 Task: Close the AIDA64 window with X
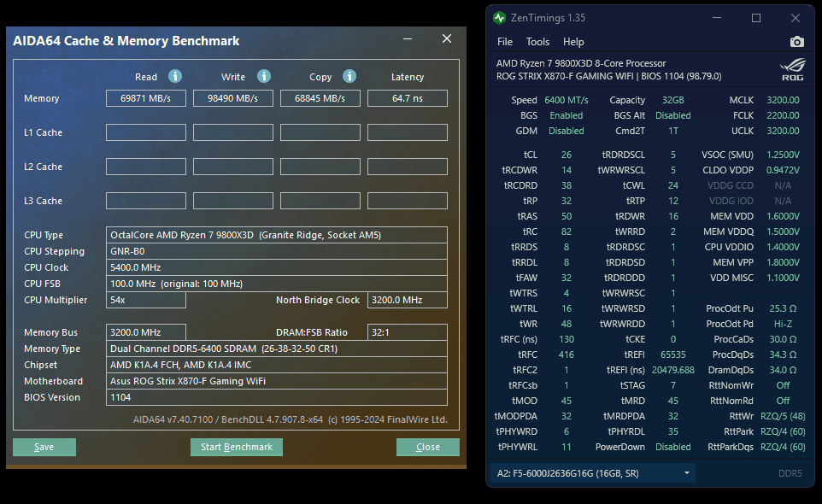447,38
